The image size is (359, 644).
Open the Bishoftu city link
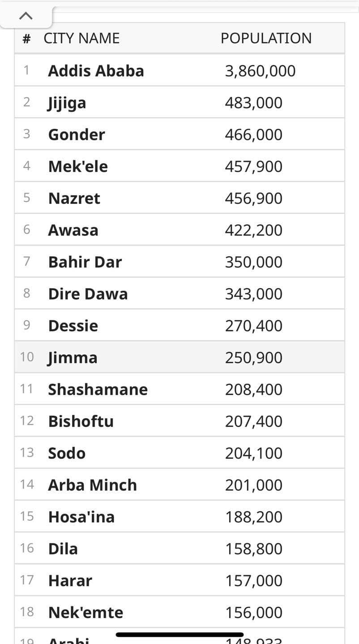(81, 421)
